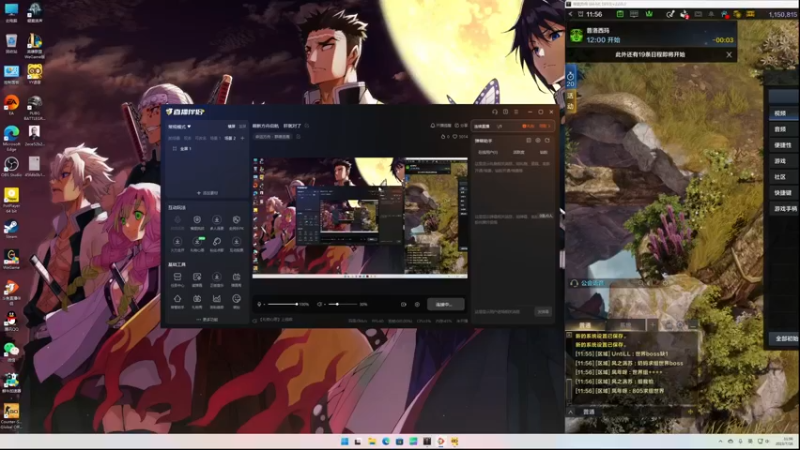800x450 pixels.
Task: Click the microphone icon beside the volume slider
Action: pos(259,304)
